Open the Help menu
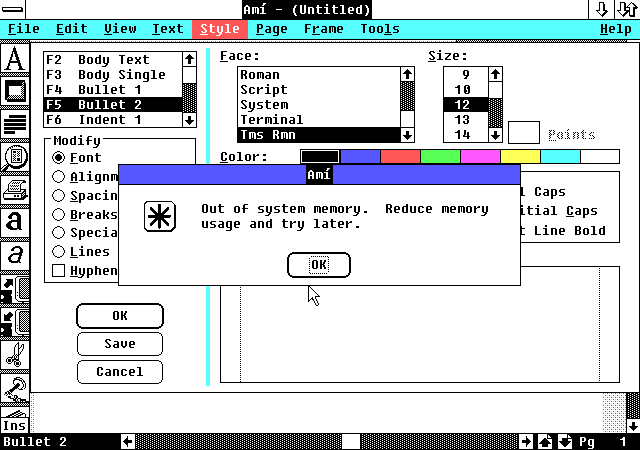The height and width of the screenshot is (450, 640). (616, 29)
